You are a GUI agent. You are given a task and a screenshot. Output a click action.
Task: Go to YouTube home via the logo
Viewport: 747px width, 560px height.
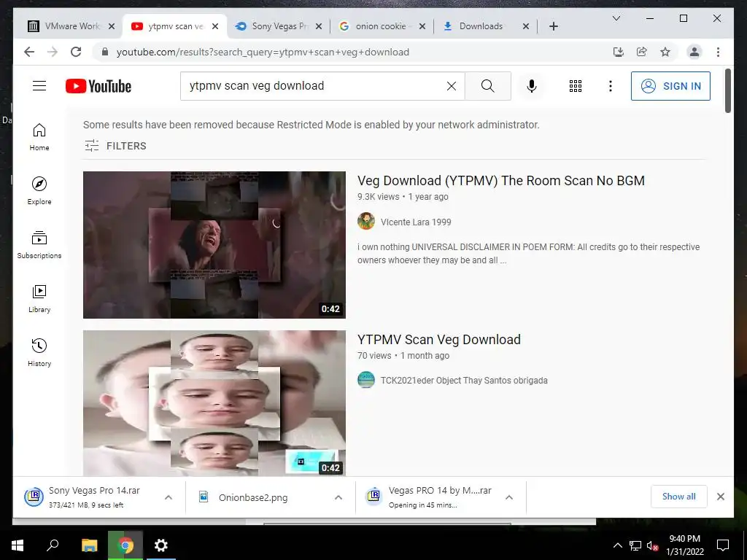pos(98,86)
